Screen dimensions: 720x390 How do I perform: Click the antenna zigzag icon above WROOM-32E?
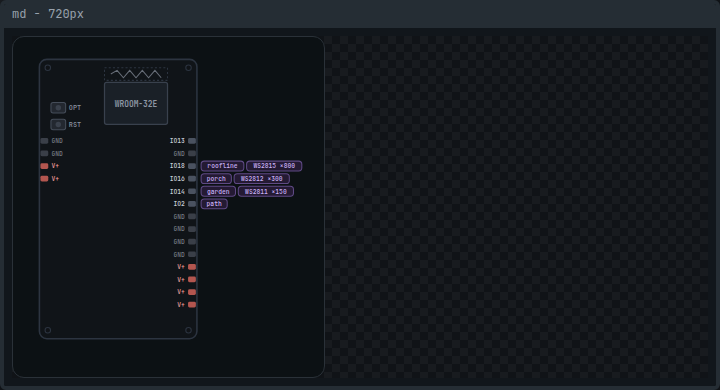tap(136, 74)
